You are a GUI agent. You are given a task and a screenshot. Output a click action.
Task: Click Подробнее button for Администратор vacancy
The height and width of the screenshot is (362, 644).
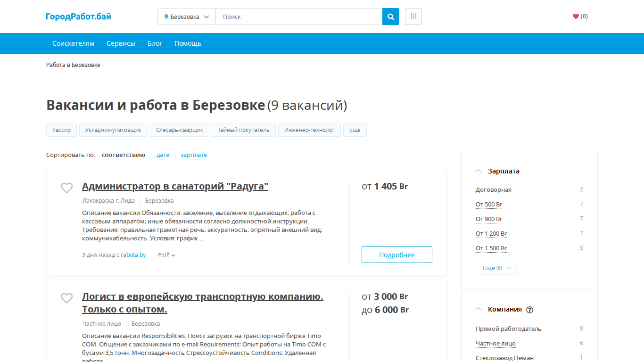pos(397,255)
